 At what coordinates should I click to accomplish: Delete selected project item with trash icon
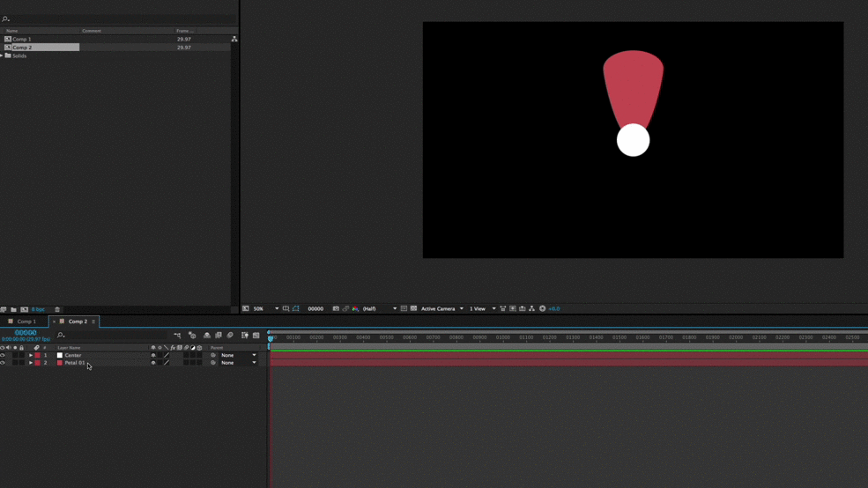[x=57, y=309]
